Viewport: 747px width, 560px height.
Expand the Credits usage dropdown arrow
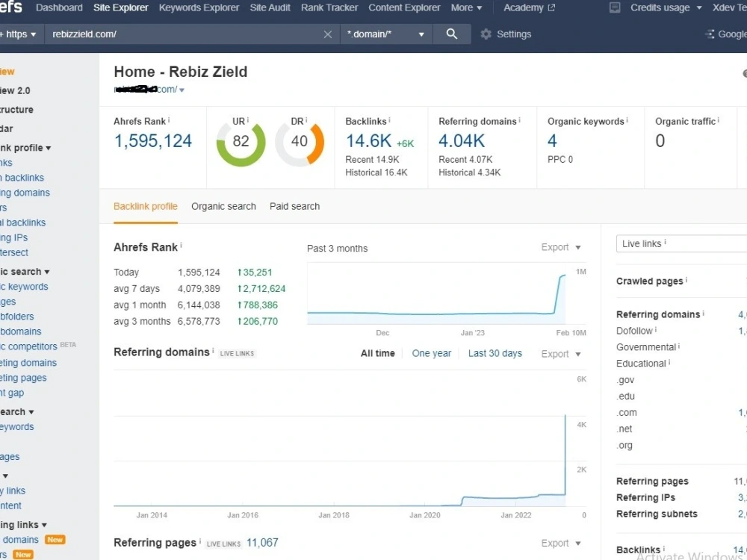click(x=699, y=7)
